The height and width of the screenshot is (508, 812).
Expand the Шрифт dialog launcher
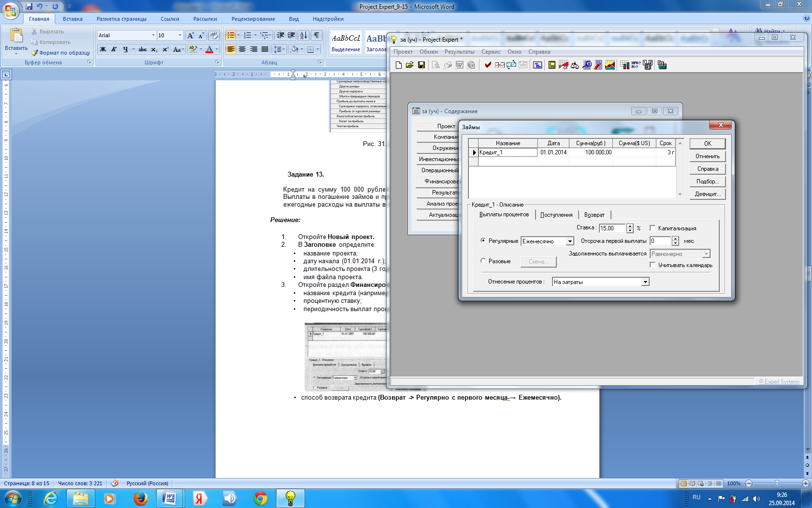click(x=217, y=62)
